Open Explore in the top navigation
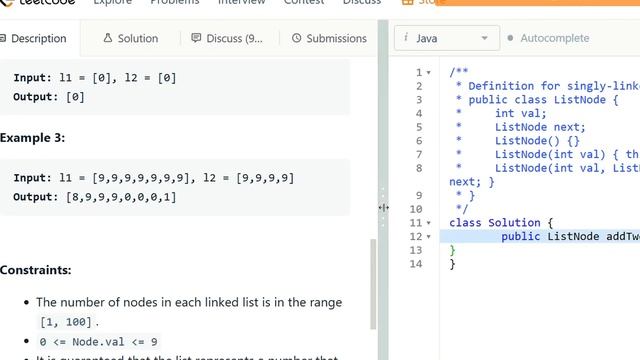 pyautogui.click(x=113, y=2)
